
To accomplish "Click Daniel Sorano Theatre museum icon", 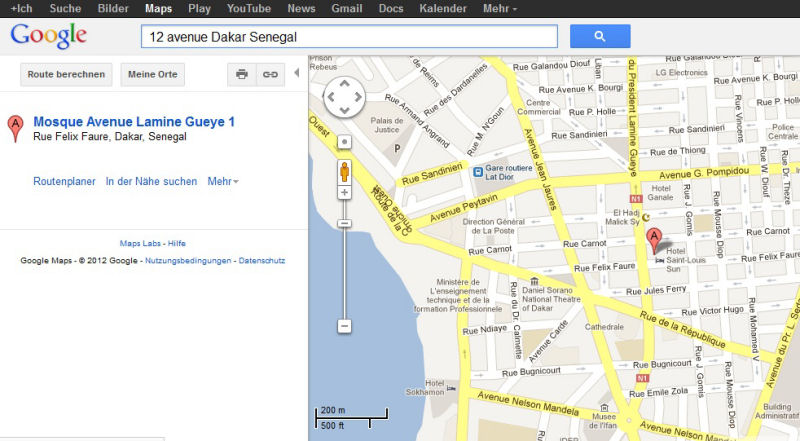I will point(534,281).
